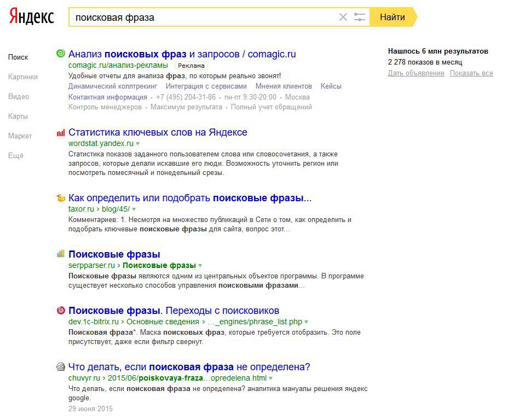The height and width of the screenshot is (420, 508).
Task: Expand arrow after serpparser.ru Поисковые фразы
Action: coord(200,266)
